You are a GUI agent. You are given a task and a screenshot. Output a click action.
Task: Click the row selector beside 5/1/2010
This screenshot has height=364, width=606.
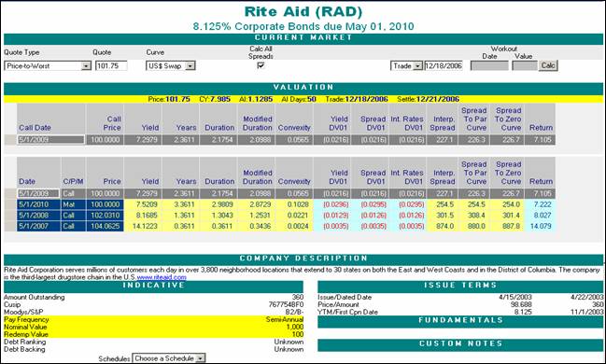pos(10,204)
